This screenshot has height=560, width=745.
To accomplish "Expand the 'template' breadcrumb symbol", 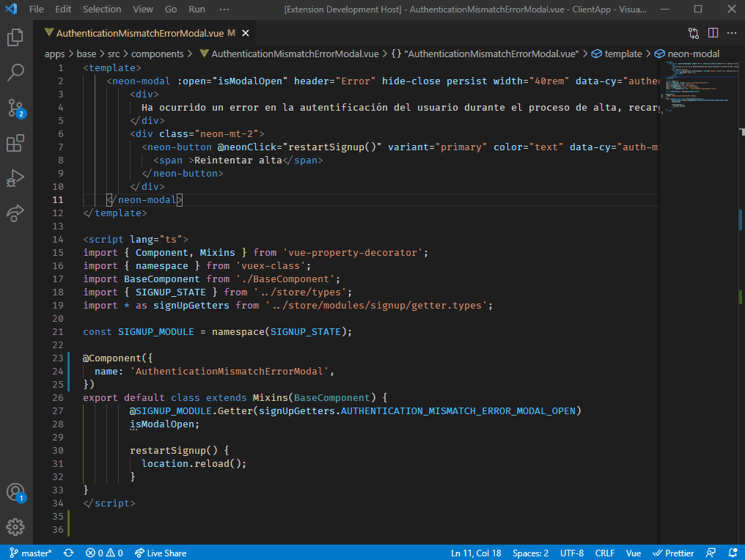I will tap(617, 54).
